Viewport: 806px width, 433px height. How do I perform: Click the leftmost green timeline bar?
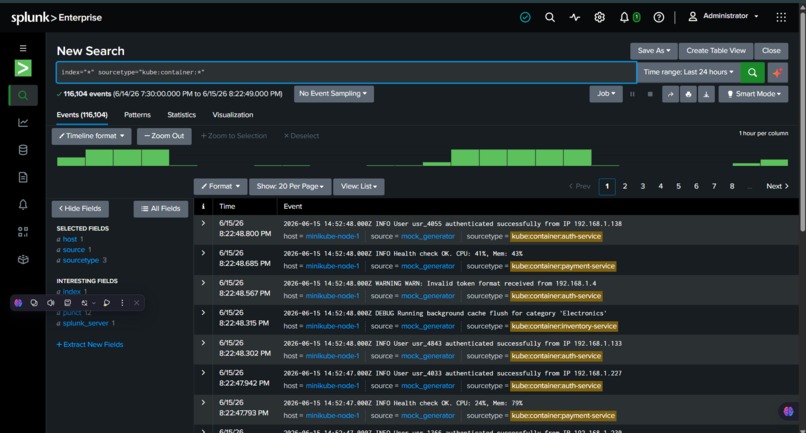[x=71, y=161]
